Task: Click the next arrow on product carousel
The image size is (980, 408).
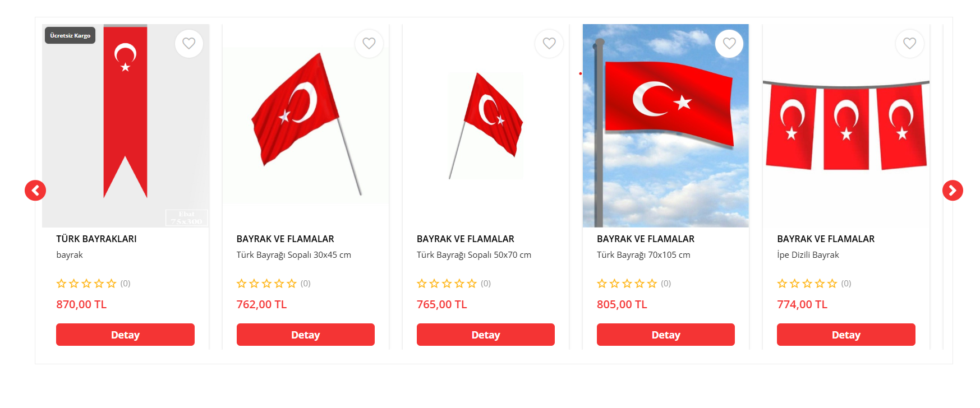Action: coord(953,191)
